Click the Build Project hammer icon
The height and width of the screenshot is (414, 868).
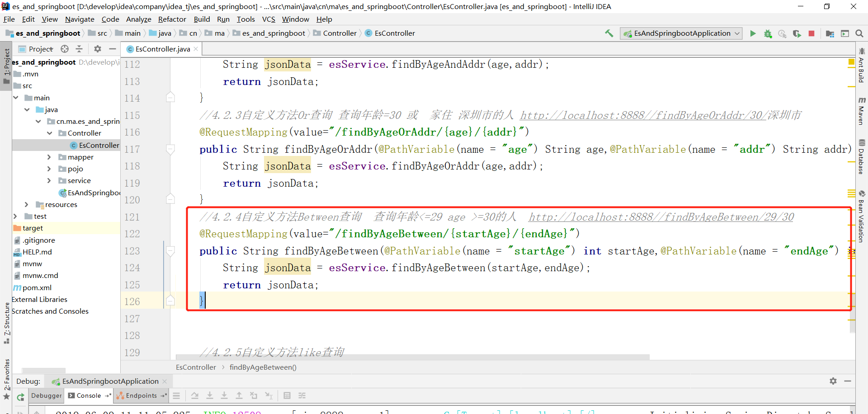pyautogui.click(x=609, y=33)
